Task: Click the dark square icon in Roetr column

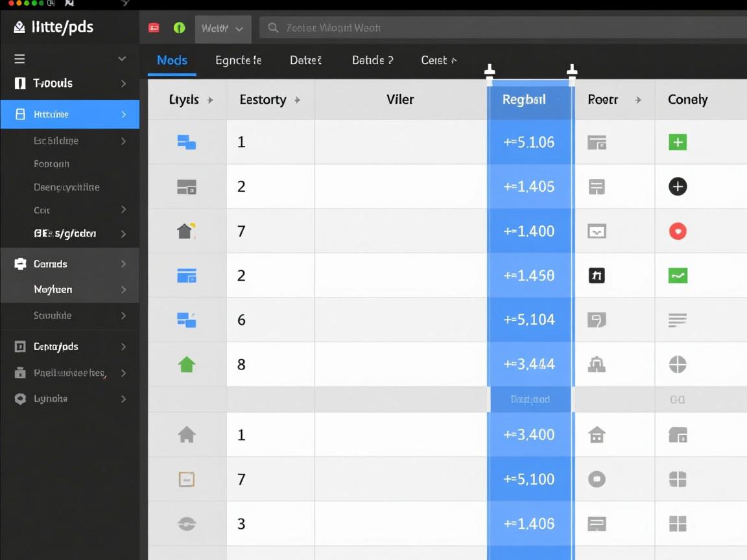Action: click(597, 275)
